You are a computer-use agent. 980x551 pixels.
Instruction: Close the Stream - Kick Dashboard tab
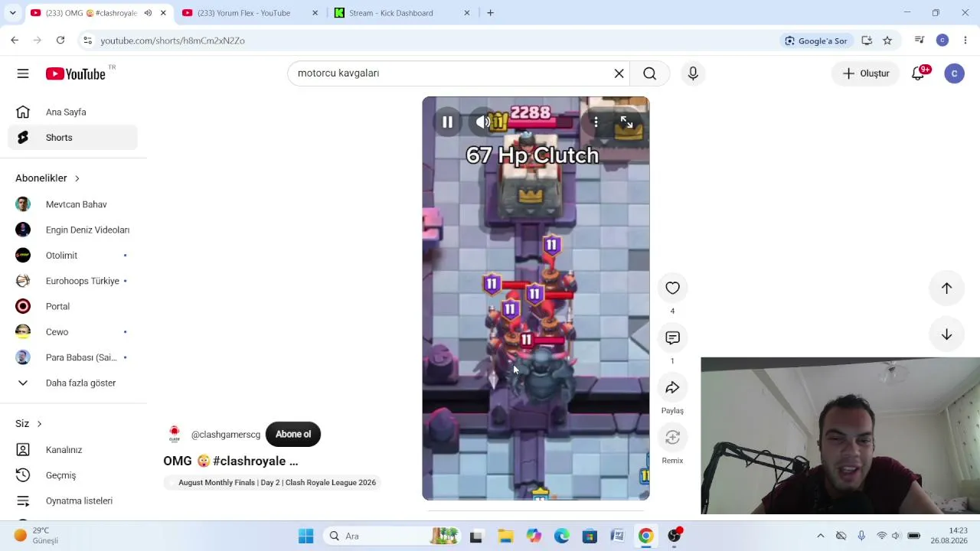467,13
